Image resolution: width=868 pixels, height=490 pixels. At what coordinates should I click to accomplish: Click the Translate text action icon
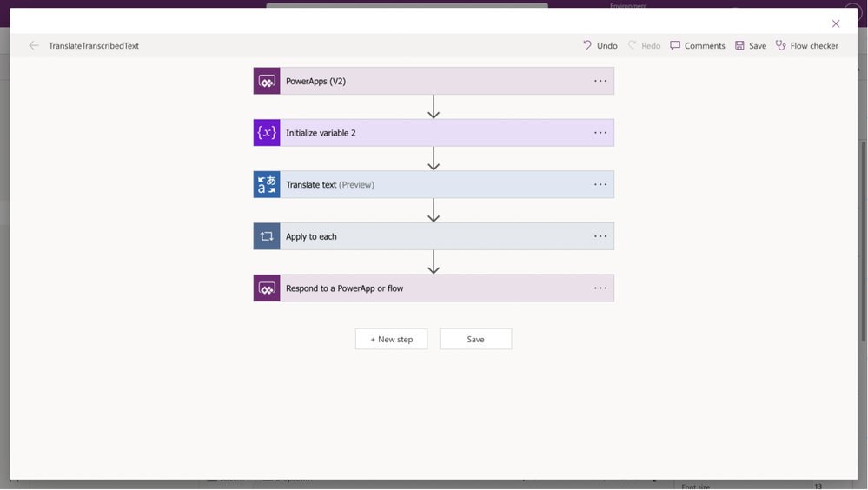[x=267, y=184]
